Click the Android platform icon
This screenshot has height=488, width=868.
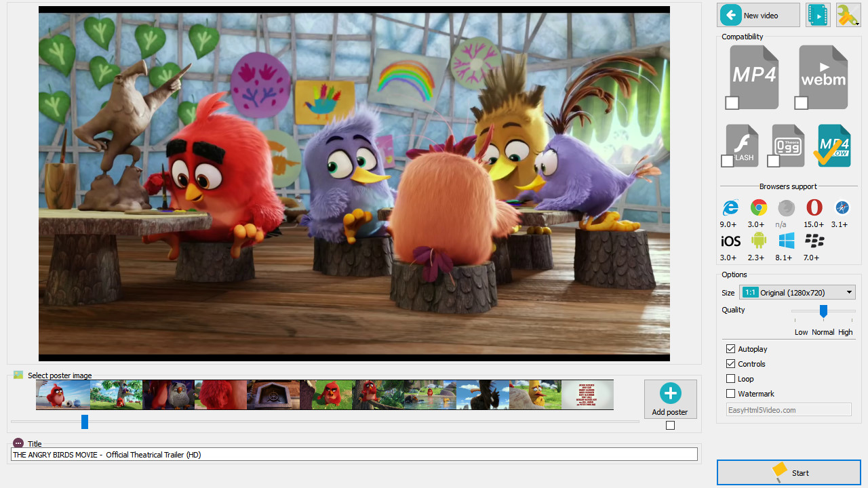pyautogui.click(x=758, y=240)
